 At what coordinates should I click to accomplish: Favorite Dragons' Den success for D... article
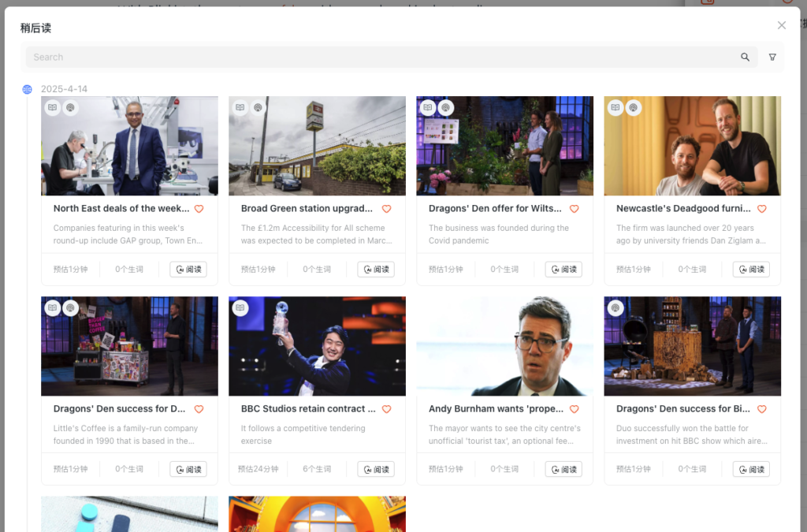click(199, 409)
